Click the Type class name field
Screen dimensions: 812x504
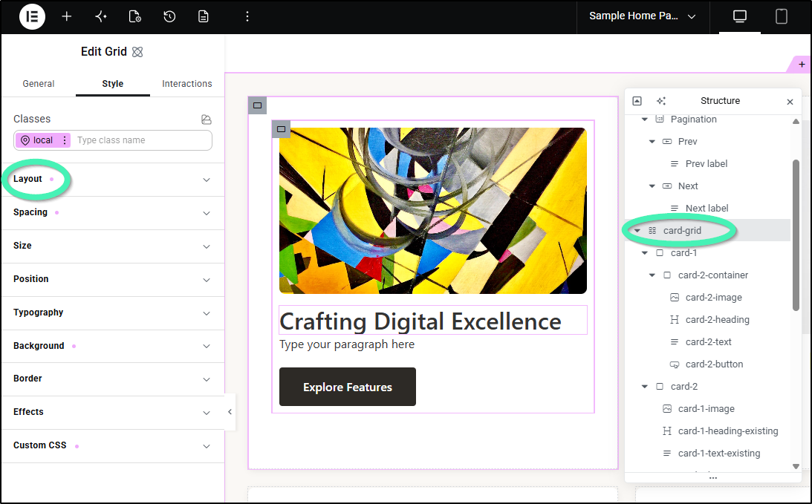pos(143,140)
